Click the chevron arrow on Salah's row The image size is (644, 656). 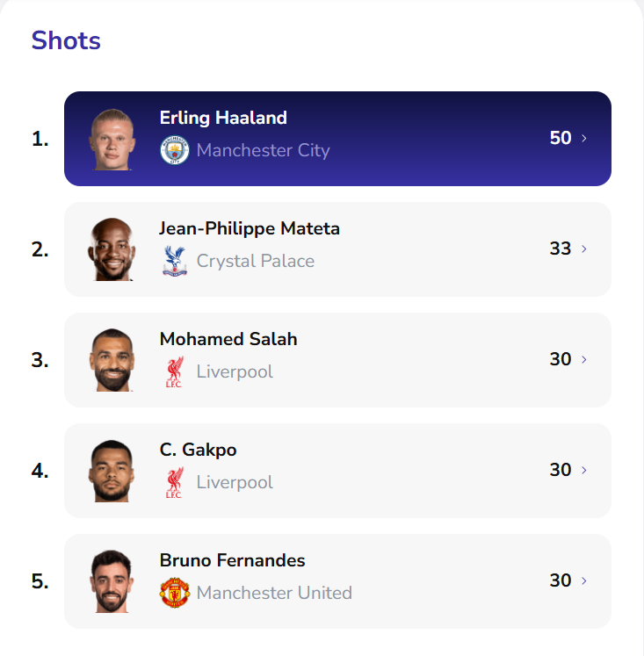click(x=585, y=360)
